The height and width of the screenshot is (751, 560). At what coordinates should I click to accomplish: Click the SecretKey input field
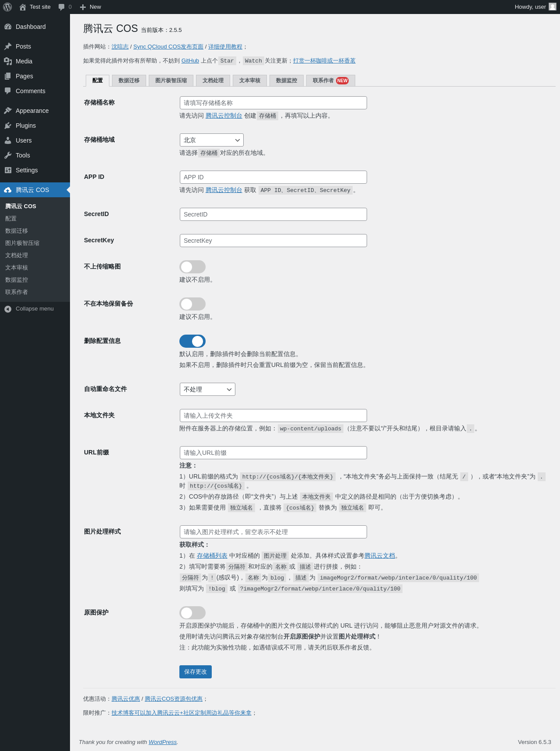coord(273,241)
